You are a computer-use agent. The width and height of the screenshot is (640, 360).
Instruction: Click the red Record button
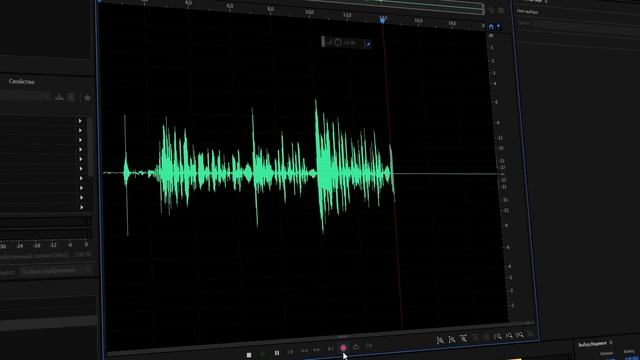pos(343,348)
